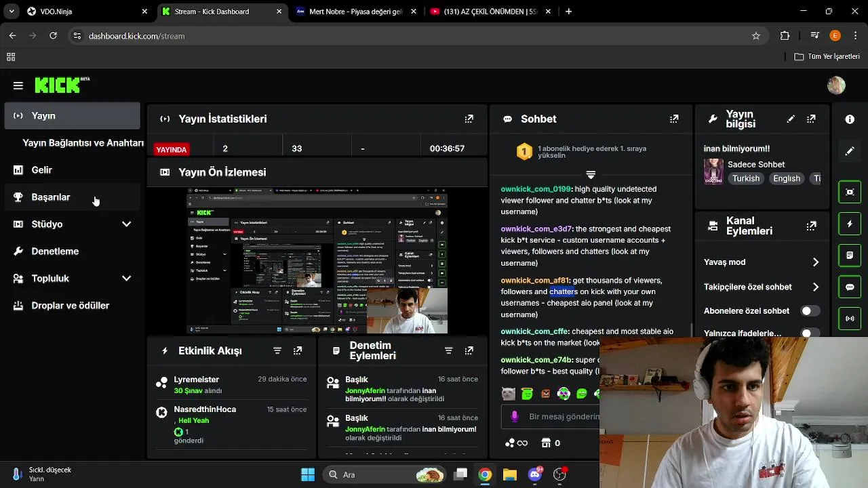This screenshot has width=868, height=488.
Task: Open Discord from the taskbar
Action: 535,474
